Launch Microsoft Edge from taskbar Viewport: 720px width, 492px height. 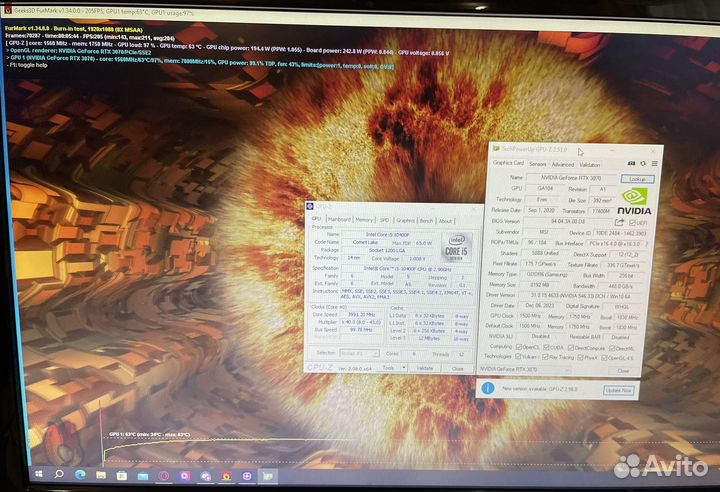pos(80,475)
